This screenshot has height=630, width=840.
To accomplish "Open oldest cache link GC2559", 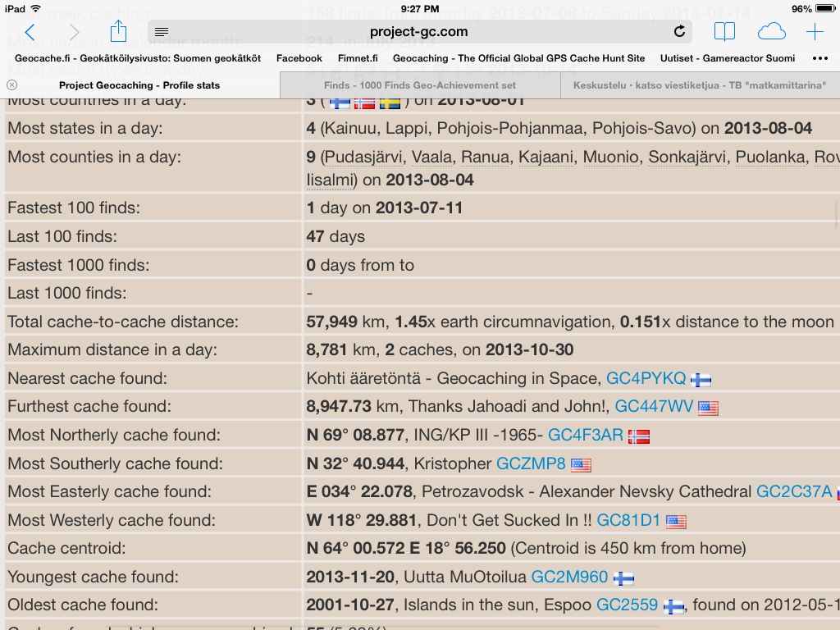I will [627, 605].
